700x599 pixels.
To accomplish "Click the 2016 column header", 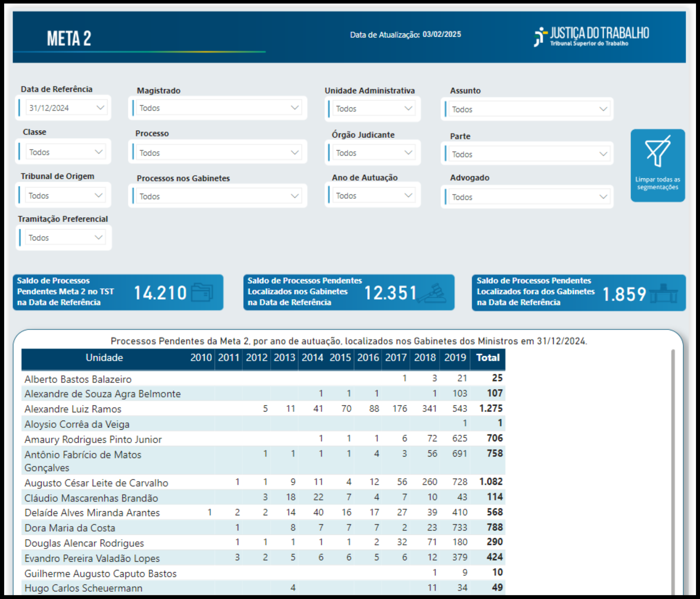I will click(x=368, y=358).
